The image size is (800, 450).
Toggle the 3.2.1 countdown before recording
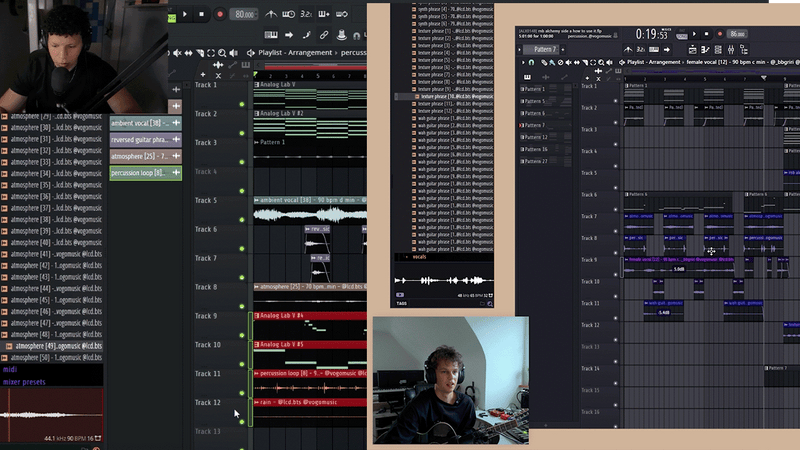click(306, 14)
